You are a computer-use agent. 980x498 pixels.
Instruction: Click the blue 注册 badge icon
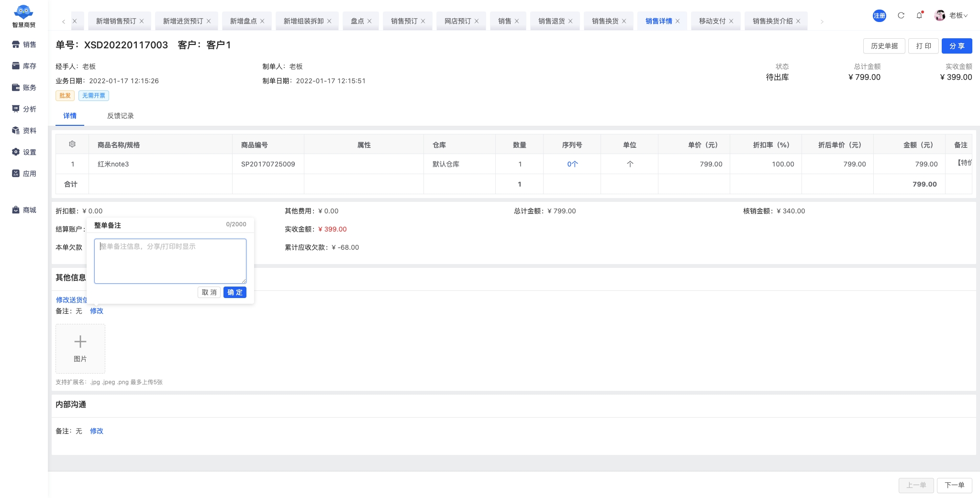tap(880, 16)
